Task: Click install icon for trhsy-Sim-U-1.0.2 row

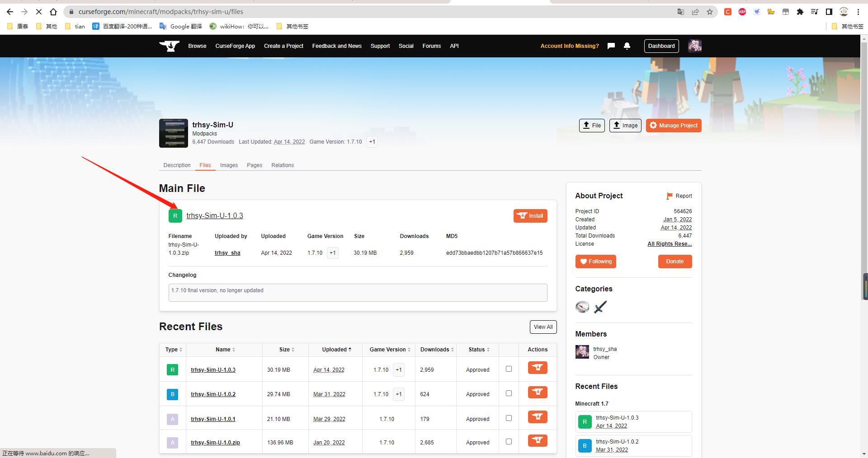Action: click(x=538, y=392)
